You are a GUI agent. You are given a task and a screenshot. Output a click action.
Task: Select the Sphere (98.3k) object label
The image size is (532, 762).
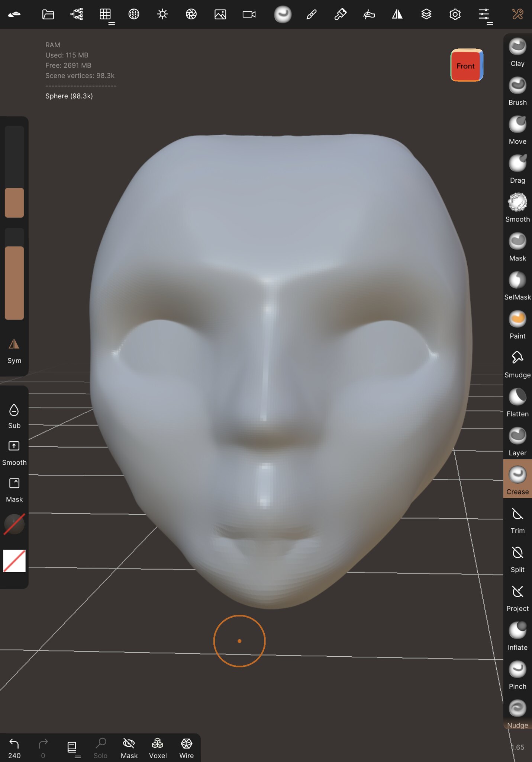point(69,96)
